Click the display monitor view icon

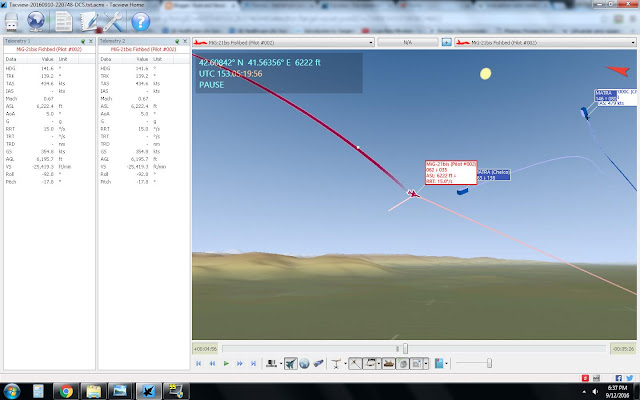pos(271,363)
